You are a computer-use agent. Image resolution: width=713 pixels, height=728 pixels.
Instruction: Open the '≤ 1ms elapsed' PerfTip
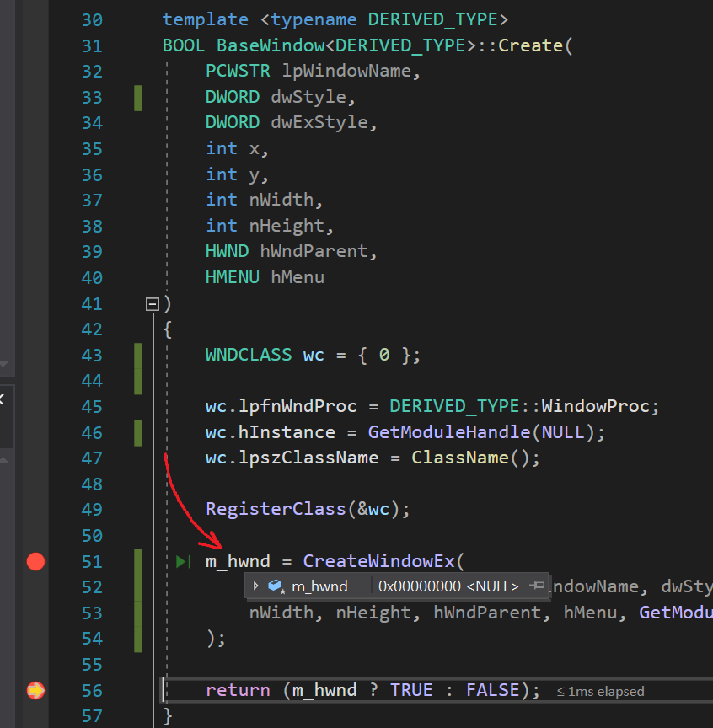600,691
